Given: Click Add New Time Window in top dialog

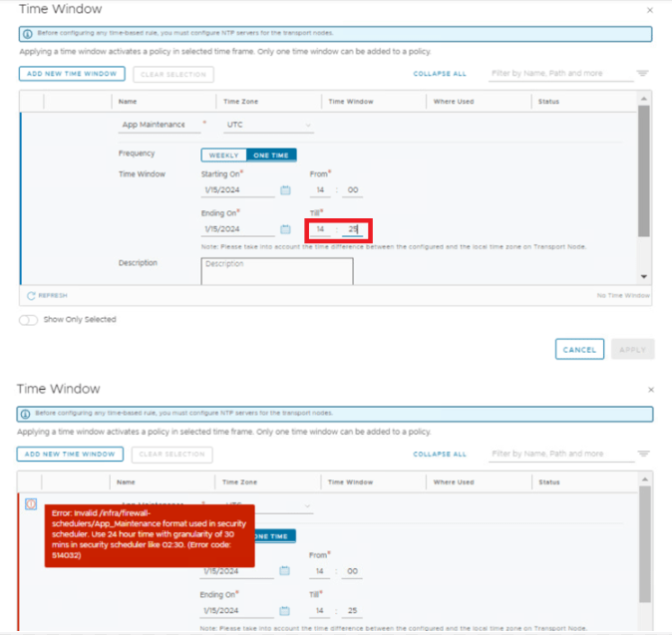Looking at the screenshot, I should coord(71,74).
